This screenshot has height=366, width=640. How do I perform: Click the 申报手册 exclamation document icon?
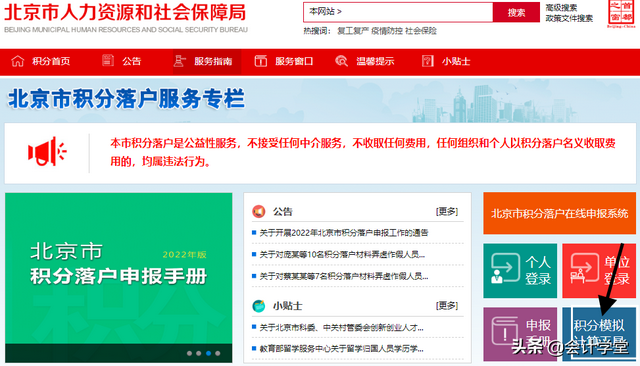click(x=505, y=331)
